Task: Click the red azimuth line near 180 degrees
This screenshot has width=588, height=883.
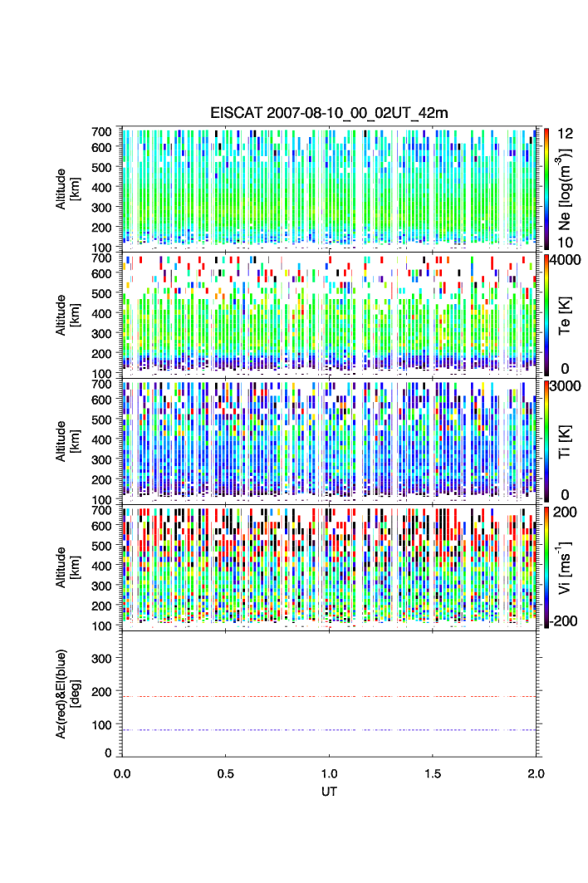Action: tap(329, 696)
